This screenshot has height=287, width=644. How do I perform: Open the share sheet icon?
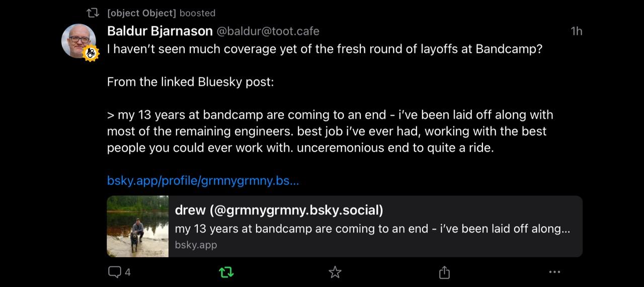444,272
